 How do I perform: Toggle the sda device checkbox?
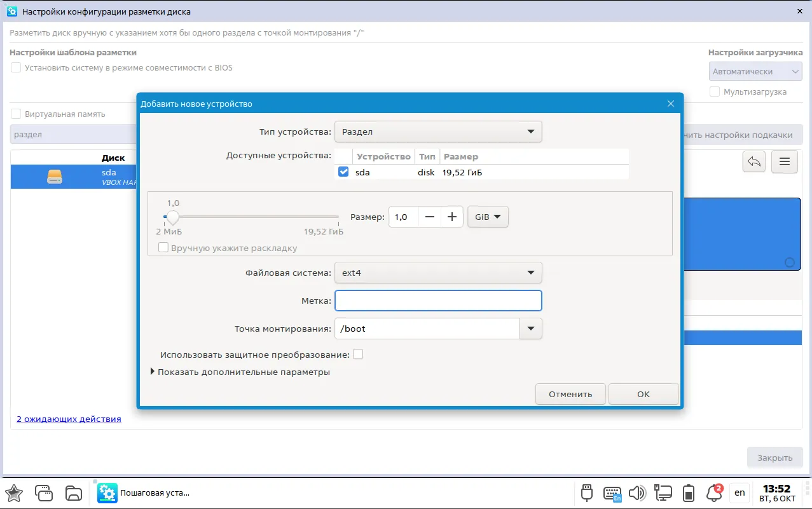point(343,172)
